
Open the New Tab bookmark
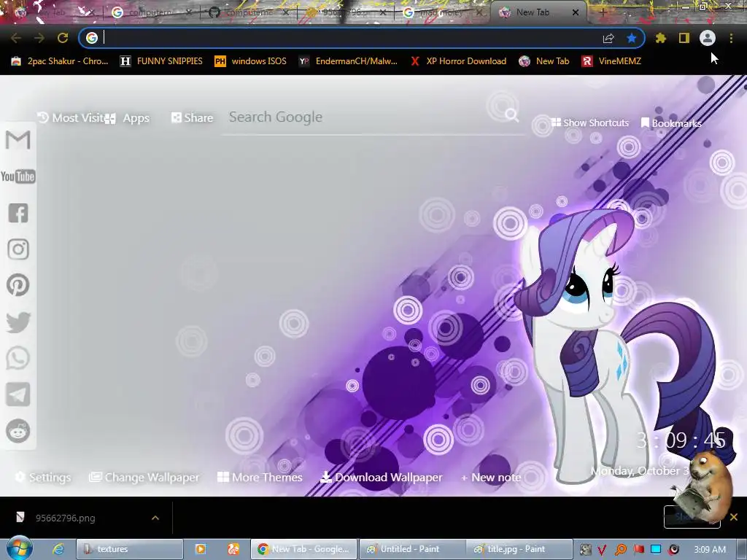(544, 61)
